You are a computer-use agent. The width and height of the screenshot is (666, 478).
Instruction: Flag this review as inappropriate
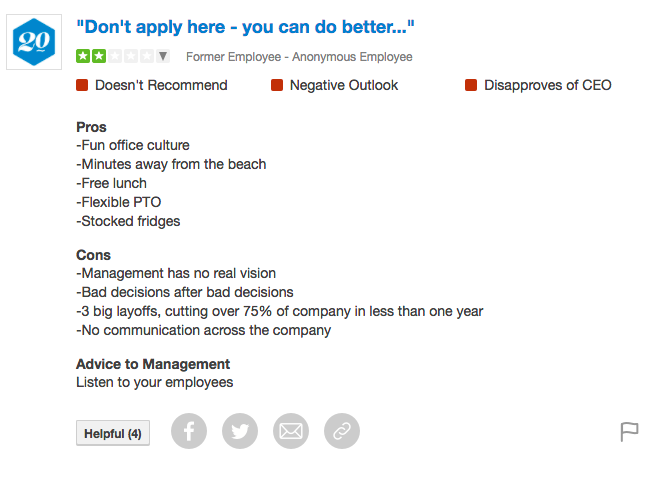(x=629, y=432)
